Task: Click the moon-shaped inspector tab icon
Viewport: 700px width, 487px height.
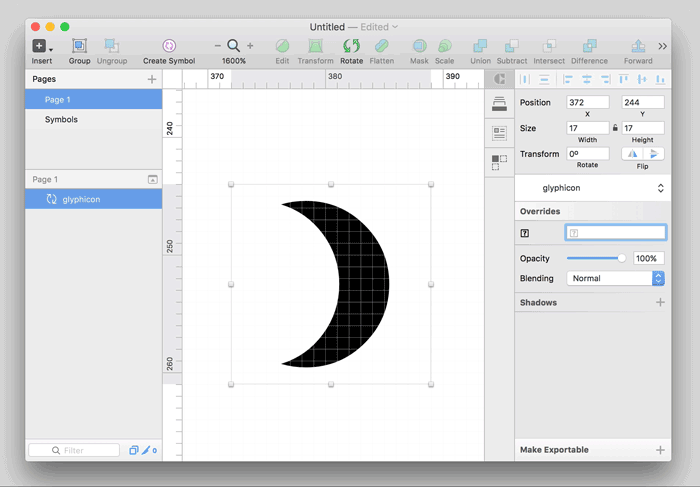Action: 499,79
